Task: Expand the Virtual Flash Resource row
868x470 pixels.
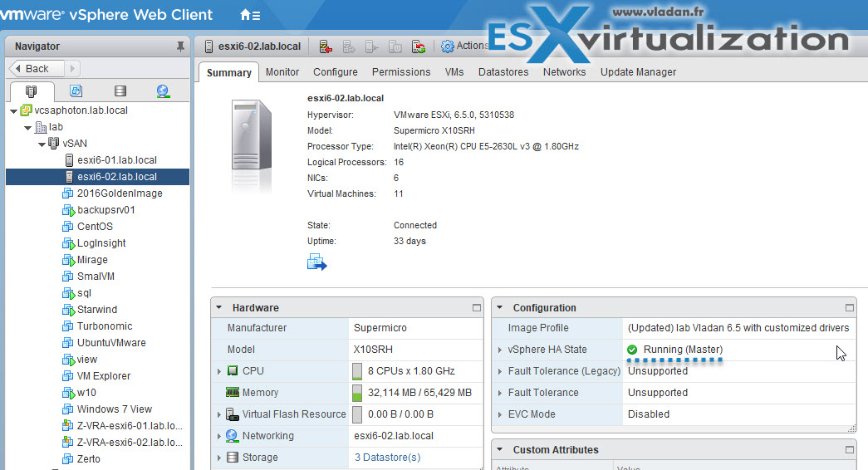Action: click(219, 414)
